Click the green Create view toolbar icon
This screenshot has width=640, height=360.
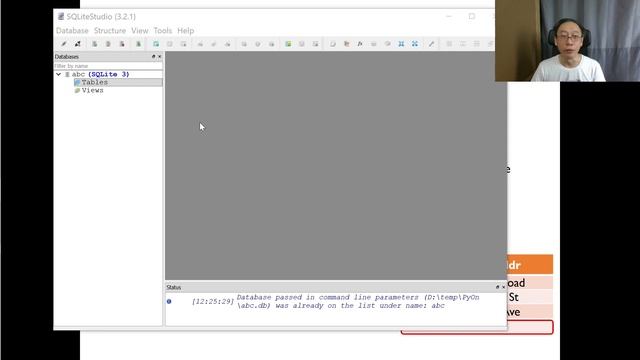(x=288, y=44)
